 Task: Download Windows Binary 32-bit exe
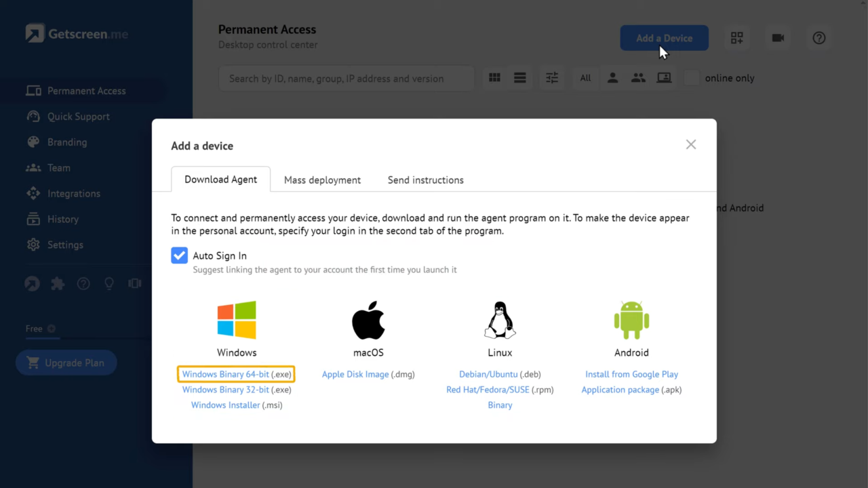pyautogui.click(x=237, y=390)
